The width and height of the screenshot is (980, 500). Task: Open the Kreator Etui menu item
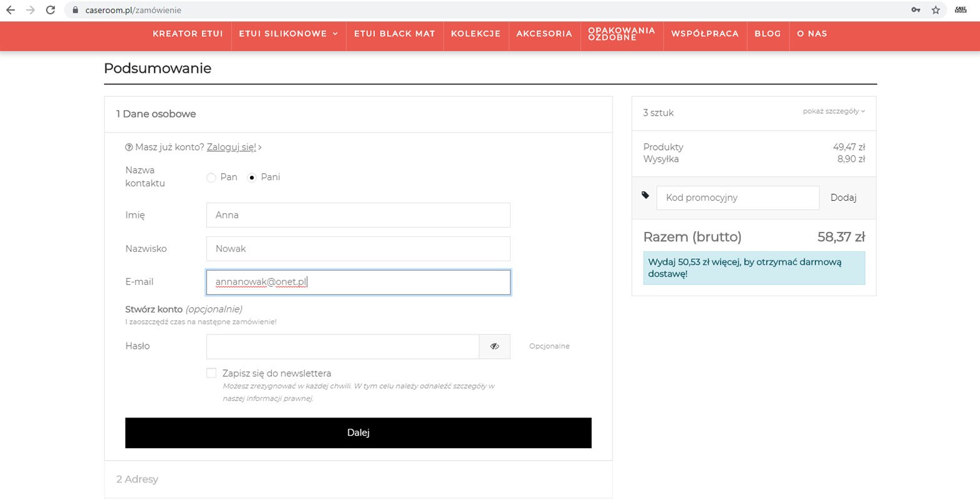(x=187, y=34)
